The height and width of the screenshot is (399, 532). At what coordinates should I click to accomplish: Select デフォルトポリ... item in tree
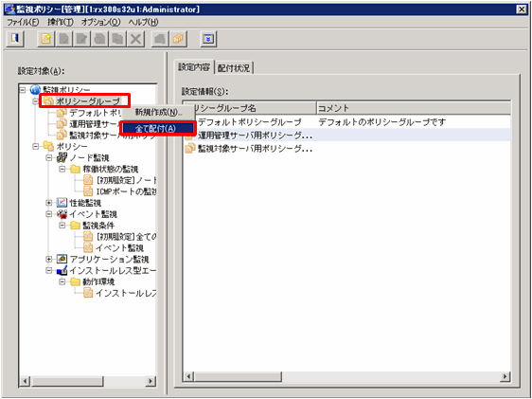coord(89,113)
